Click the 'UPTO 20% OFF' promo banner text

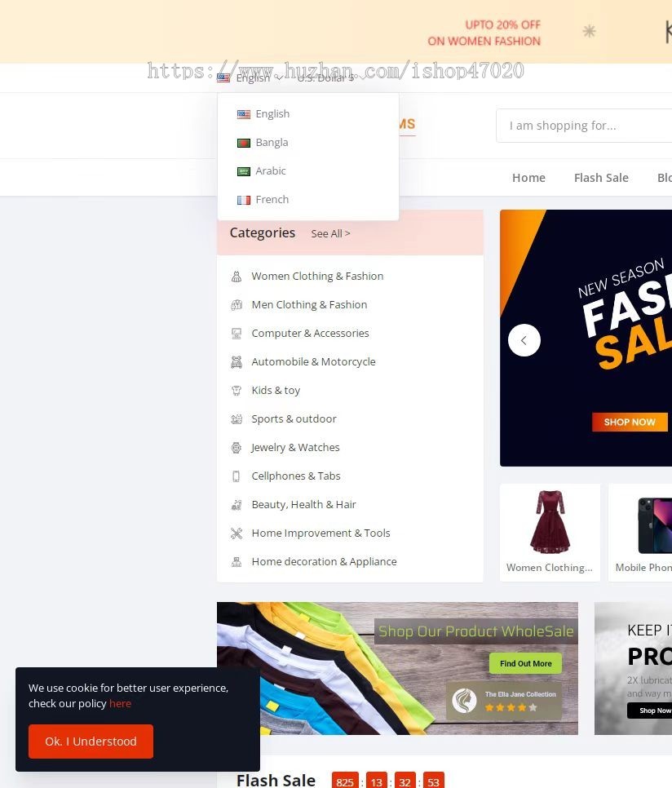[x=502, y=24]
